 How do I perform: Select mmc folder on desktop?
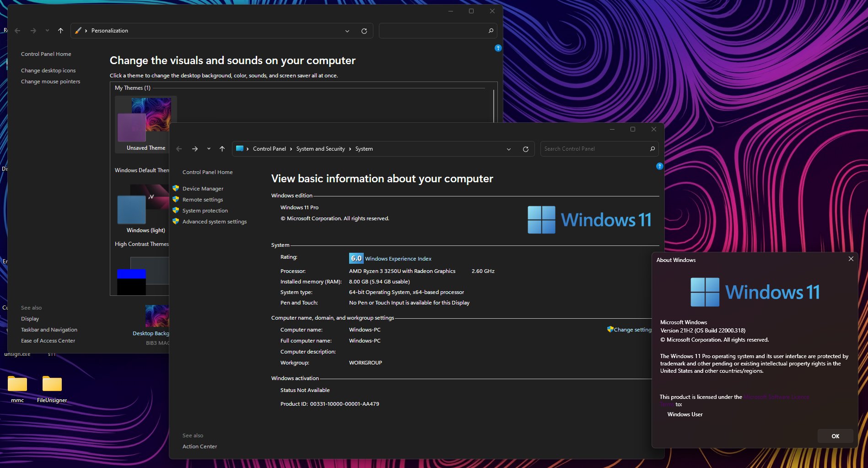point(17,389)
